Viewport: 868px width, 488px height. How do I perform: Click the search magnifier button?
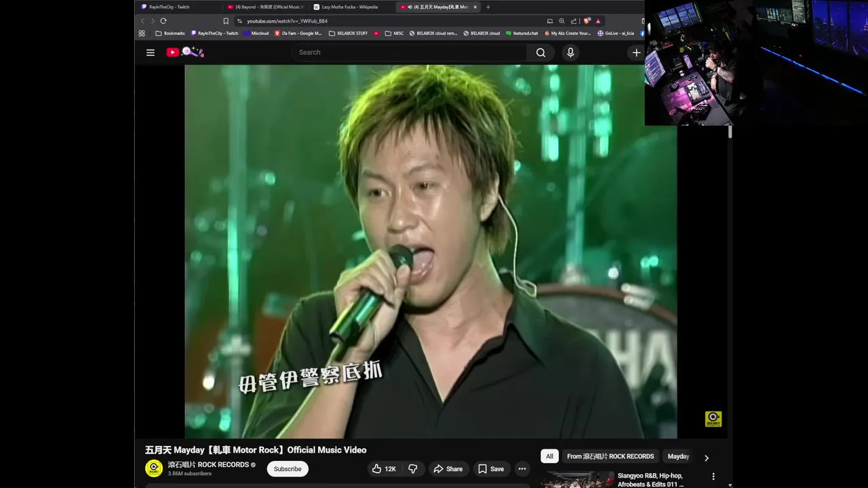coord(540,52)
